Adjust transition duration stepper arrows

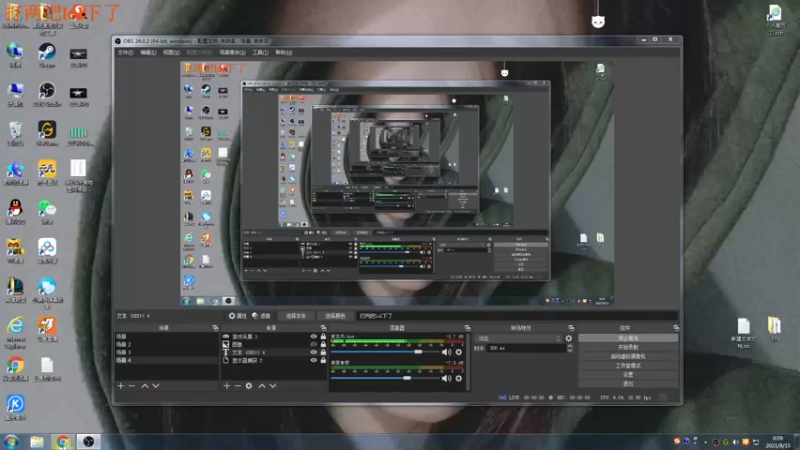[570, 348]
